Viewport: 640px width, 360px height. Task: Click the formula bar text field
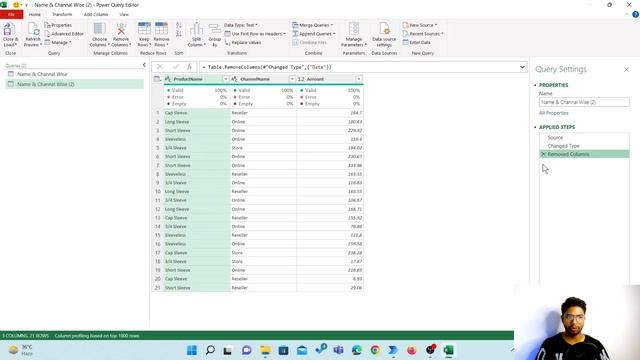point(358,67)
